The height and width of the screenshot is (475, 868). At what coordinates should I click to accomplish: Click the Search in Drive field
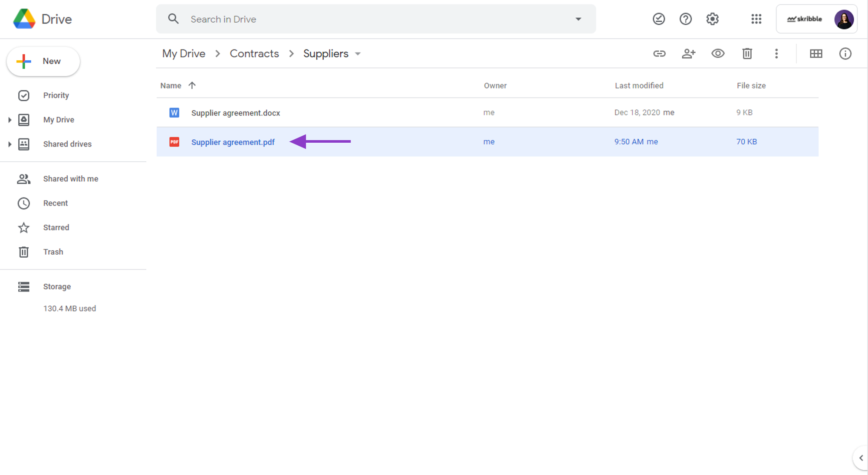point(375,20)
